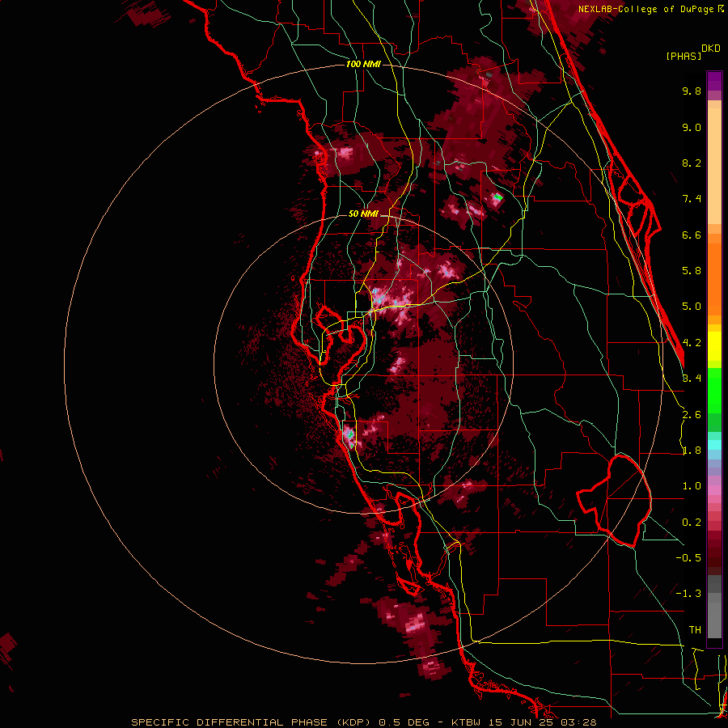Screen dimensions: 728x728
Task: Click the 8.2 scale label
Action: pos(692,163)
